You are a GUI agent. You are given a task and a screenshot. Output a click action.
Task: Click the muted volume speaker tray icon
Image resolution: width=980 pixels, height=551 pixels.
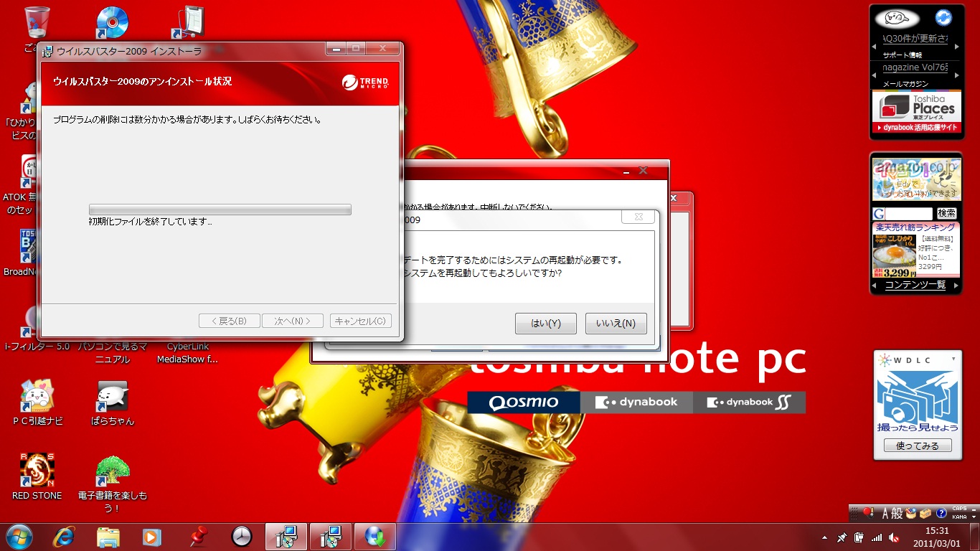894,537
